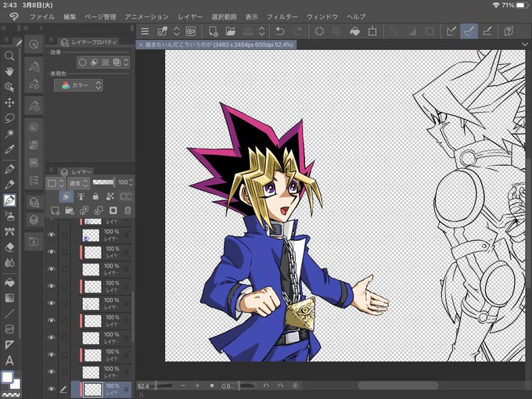Expand the effect icons stepper in Layer Property

click(x=126, y=62)
